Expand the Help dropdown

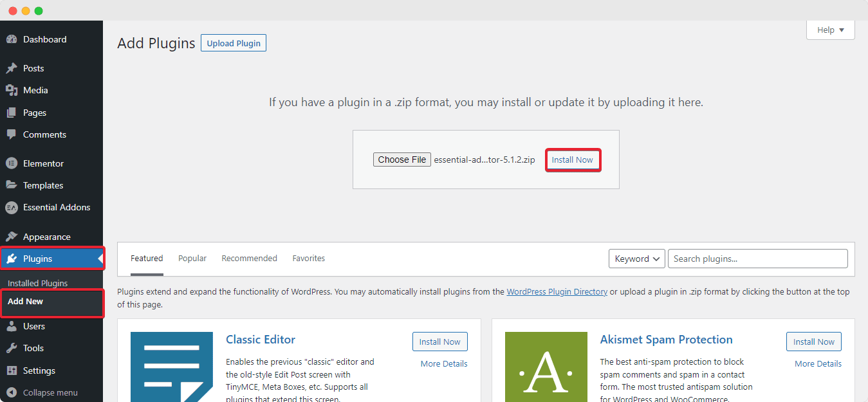[830, 30]
